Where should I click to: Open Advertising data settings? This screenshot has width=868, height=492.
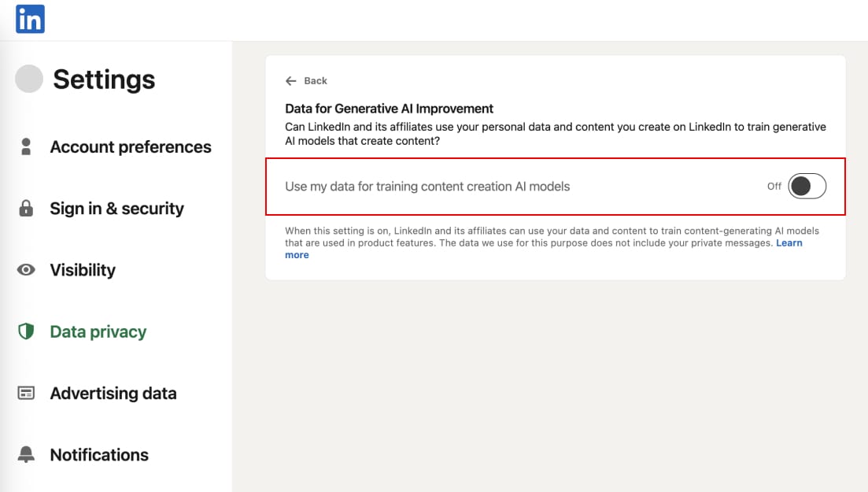tap(113, 393)
